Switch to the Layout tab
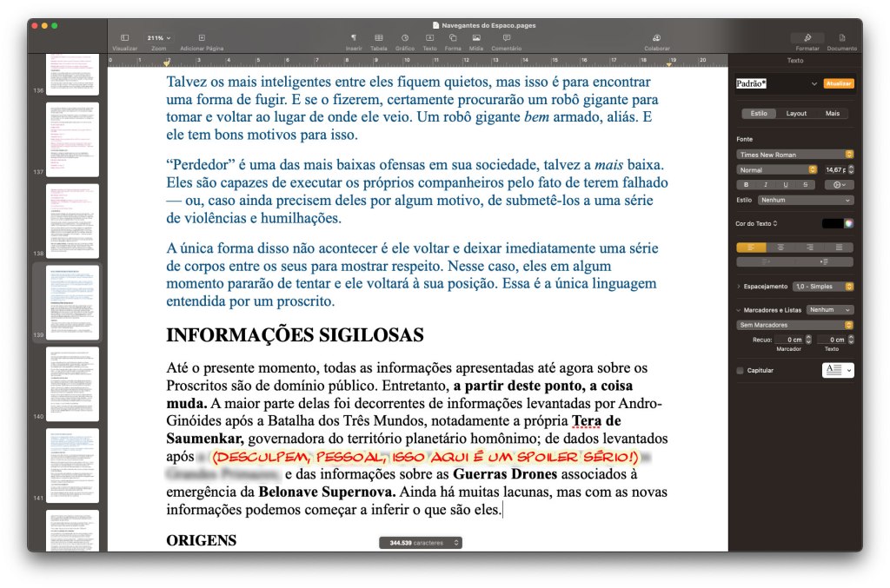Screen dimensions: 890x588 click(x=796, y=114)
